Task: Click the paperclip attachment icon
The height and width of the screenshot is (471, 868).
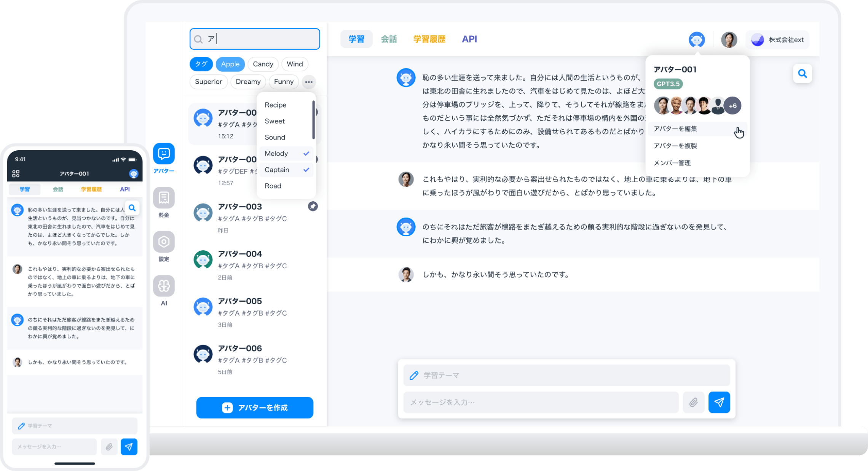Action: pos(693,403)
